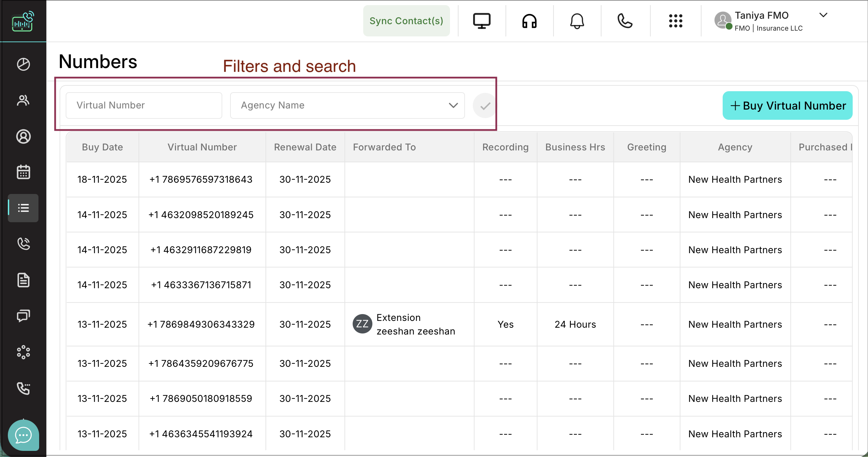Screen dimensions: 868x457
Task: Focus the Virtual Number search field
Action: tap(144, 105)
